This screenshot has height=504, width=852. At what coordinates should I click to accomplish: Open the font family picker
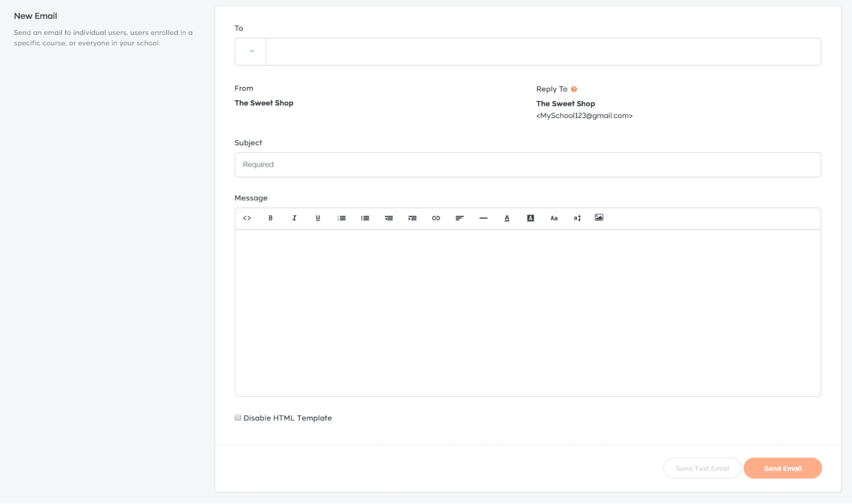[x=554, y=218]
